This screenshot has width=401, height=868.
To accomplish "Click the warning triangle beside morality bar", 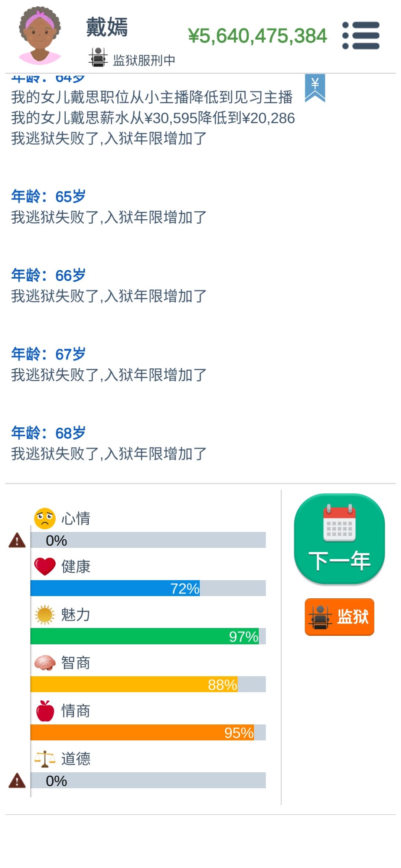I will coord(17,780).
